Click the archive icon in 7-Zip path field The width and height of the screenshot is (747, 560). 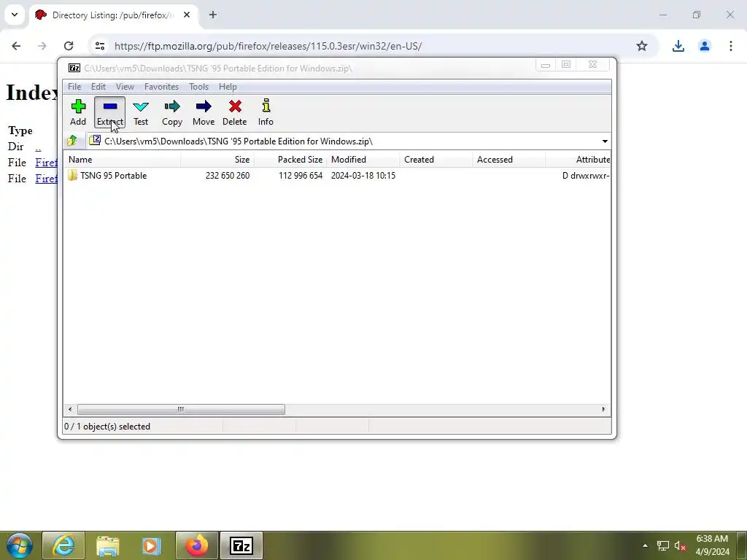95,141
